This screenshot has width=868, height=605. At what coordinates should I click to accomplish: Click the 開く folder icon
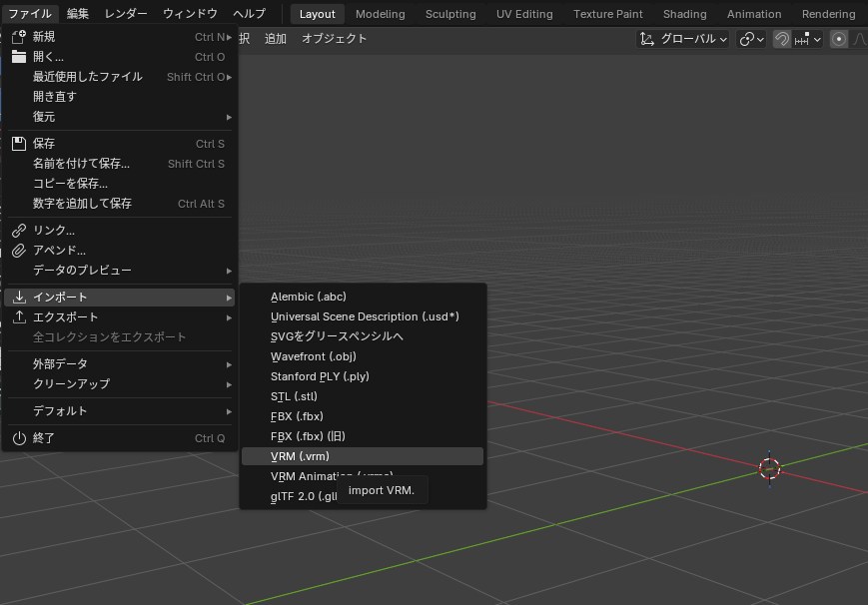tap(18, 57)
